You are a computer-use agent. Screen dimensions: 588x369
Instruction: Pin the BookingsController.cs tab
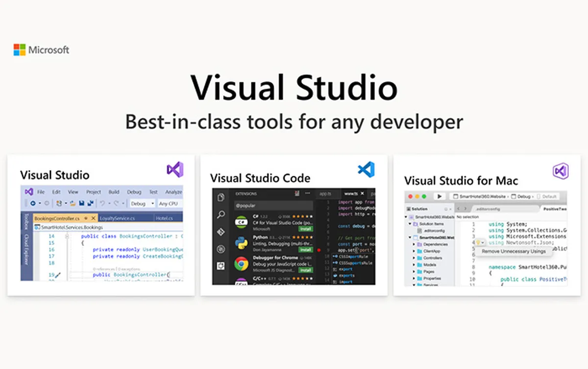point(86,218)
